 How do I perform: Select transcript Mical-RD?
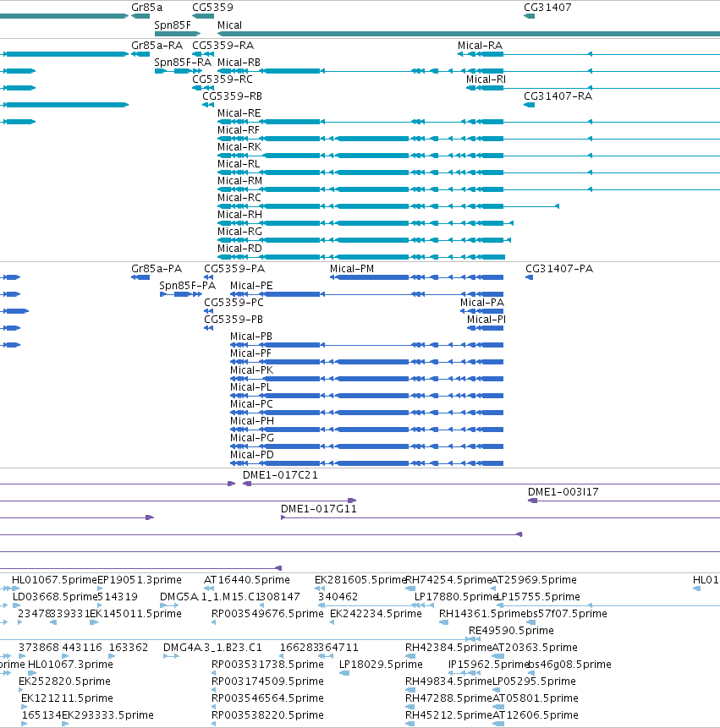click(361, 257)
